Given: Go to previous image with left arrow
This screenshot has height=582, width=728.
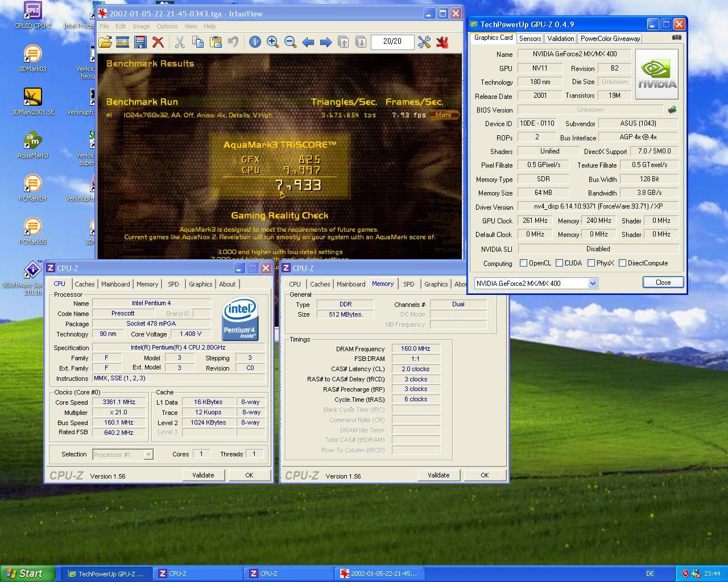Looking at the screenshot, I should (x=308, y=41).
